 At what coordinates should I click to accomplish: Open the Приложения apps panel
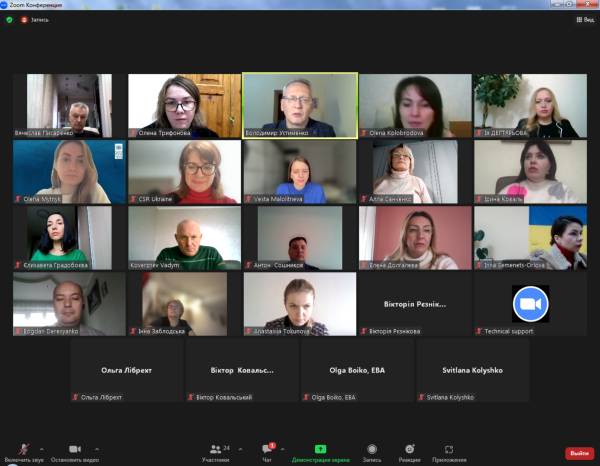(x=449, y=451)
